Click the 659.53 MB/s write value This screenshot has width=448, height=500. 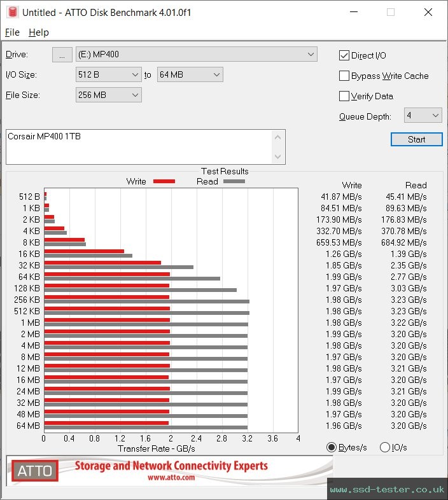[x=339, y=242]
